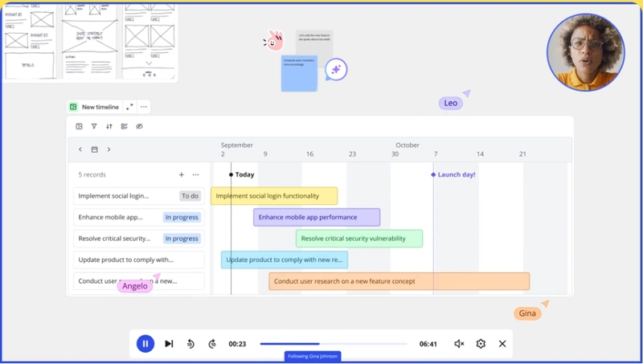The image size is (643, 364).
Task: Click the presenter's round video avatar
Action: pyautogui.click(x=586, y=52)
